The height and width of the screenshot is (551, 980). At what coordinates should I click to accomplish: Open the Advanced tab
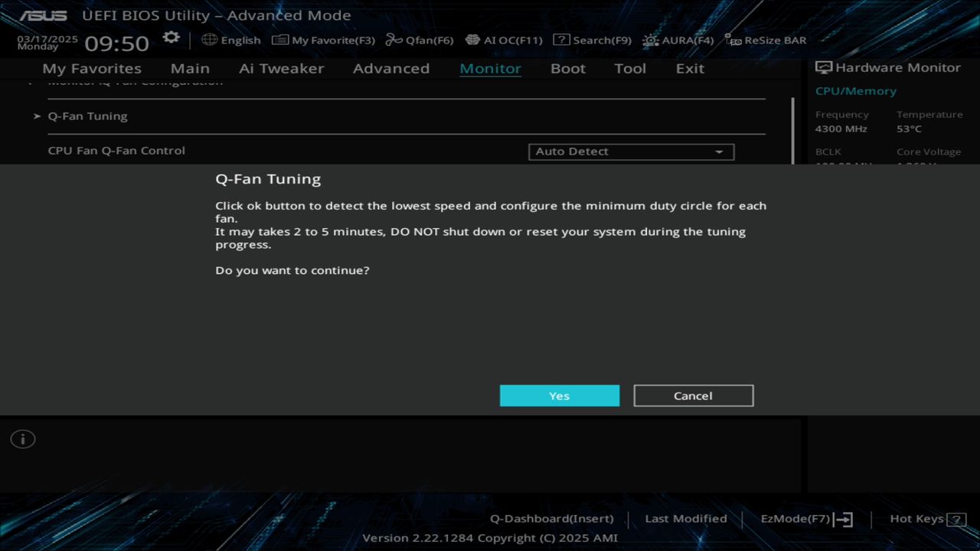391,68
